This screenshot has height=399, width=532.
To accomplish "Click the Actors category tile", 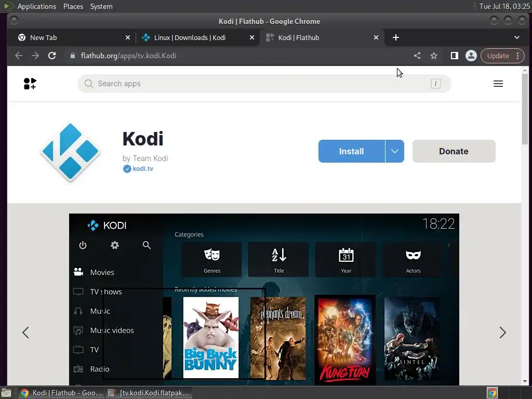I will pyautogui.click(x=413, y=260).
